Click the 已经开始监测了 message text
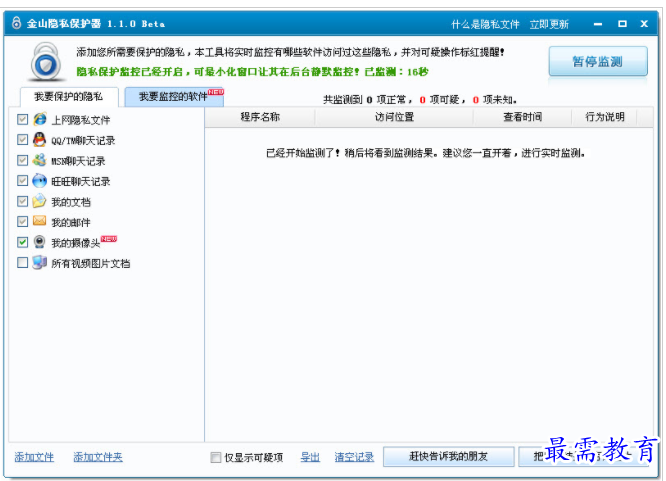This screenshot has width=666, height=481. pos(426,153)
